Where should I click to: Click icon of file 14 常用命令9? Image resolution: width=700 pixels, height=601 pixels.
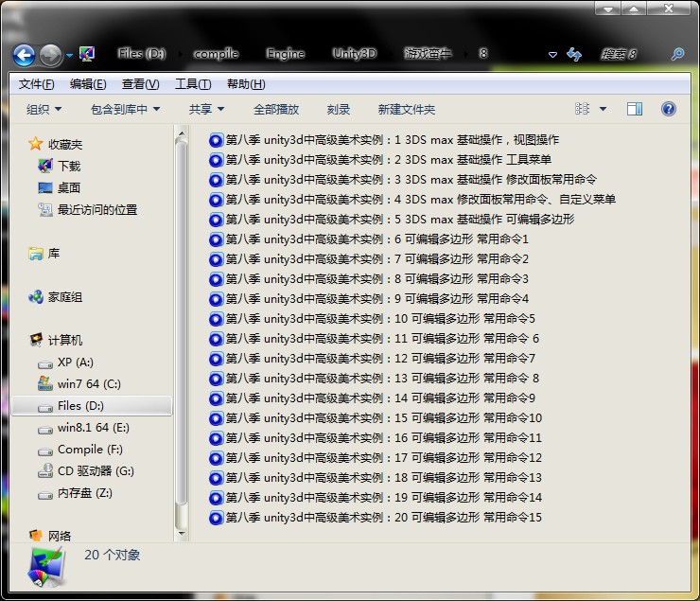click(216, 398)
